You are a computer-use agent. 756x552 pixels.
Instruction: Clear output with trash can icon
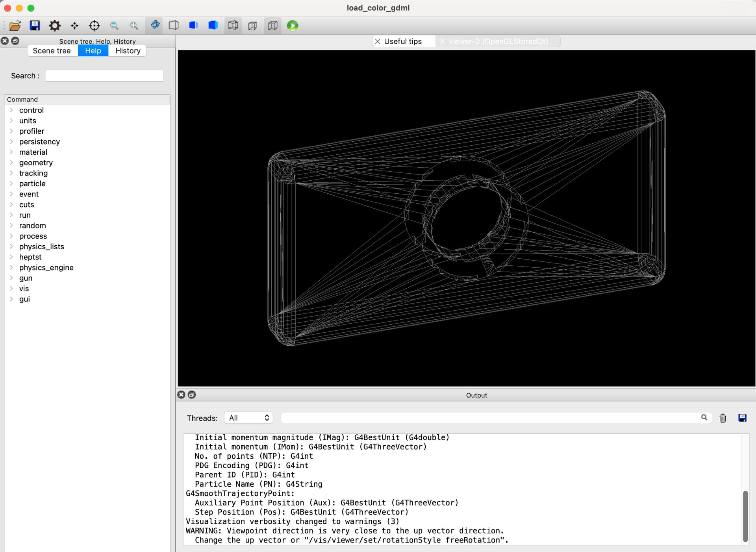point(723,418)
